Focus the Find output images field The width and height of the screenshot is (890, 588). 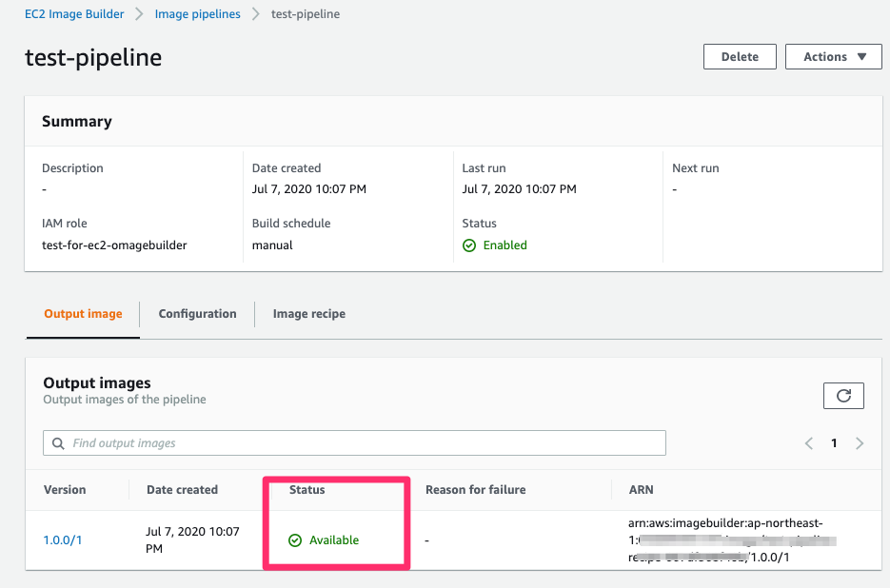(354, 442)
